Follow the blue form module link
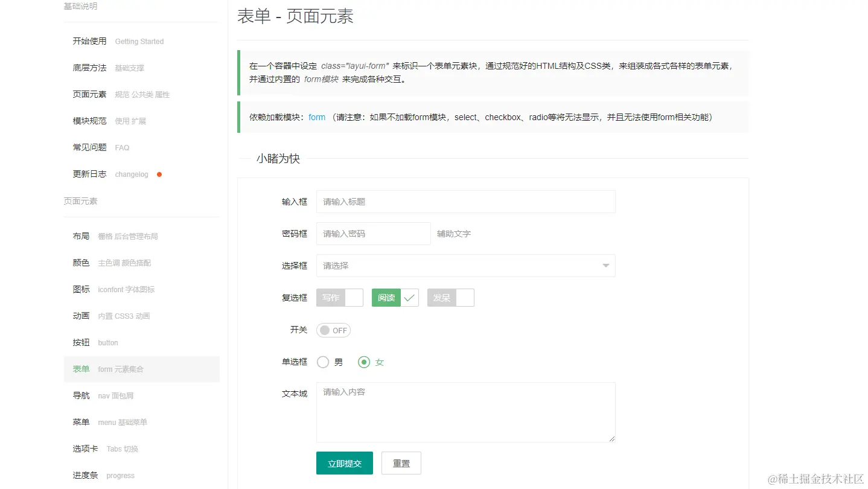 [317, 117]
